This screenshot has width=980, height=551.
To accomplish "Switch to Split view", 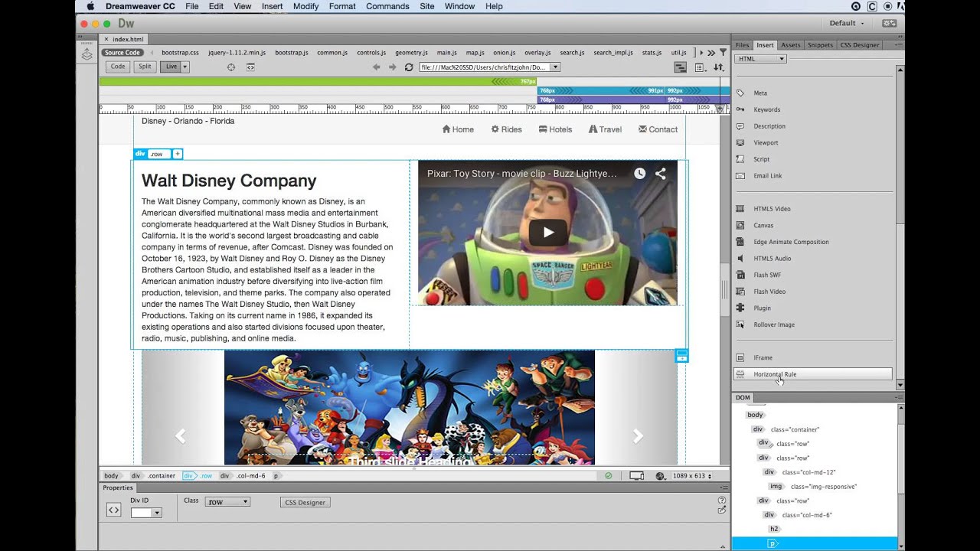I will click(x=144, y=67).
